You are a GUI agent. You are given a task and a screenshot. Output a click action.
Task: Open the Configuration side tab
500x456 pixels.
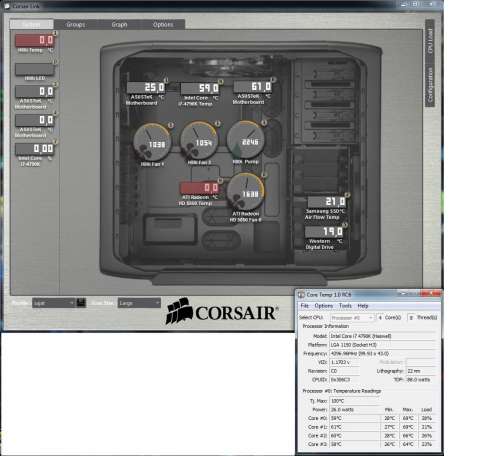pyautogui.click(x=430, y=85)
